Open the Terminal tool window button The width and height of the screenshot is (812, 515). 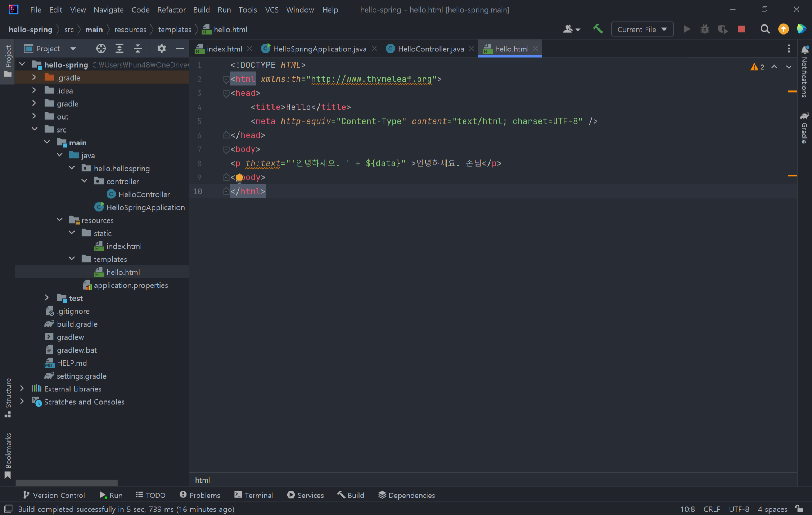point(253,495)
